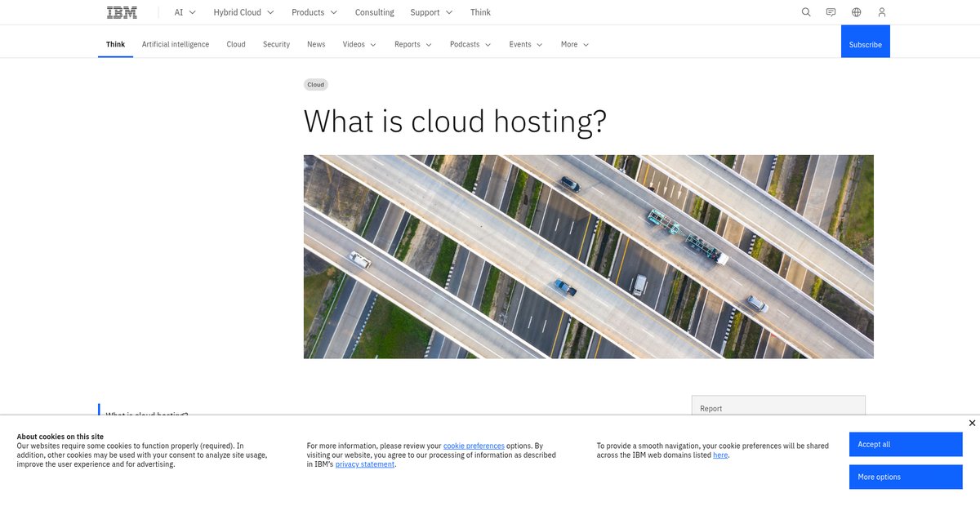Viewport: 980px width, 506px height.
Task: Expand the Reports dropdown
Action: (x=412, y=44)
